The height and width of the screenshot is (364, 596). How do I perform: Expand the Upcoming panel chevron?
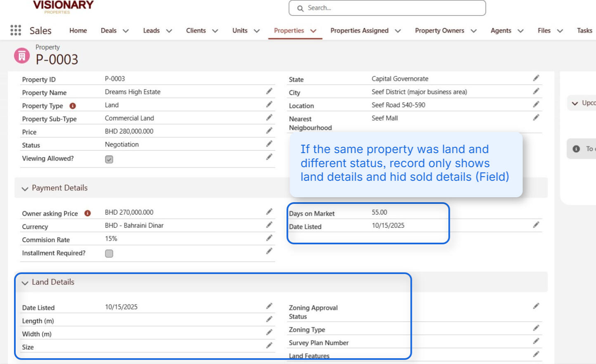pyautogui.click(x=575, y=103)
